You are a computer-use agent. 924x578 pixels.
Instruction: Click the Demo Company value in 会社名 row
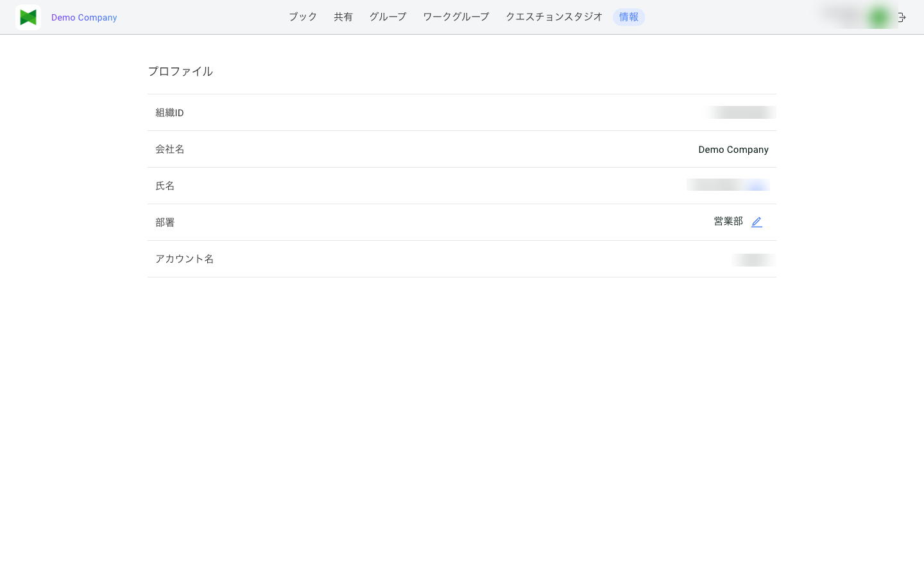[733, 150]
